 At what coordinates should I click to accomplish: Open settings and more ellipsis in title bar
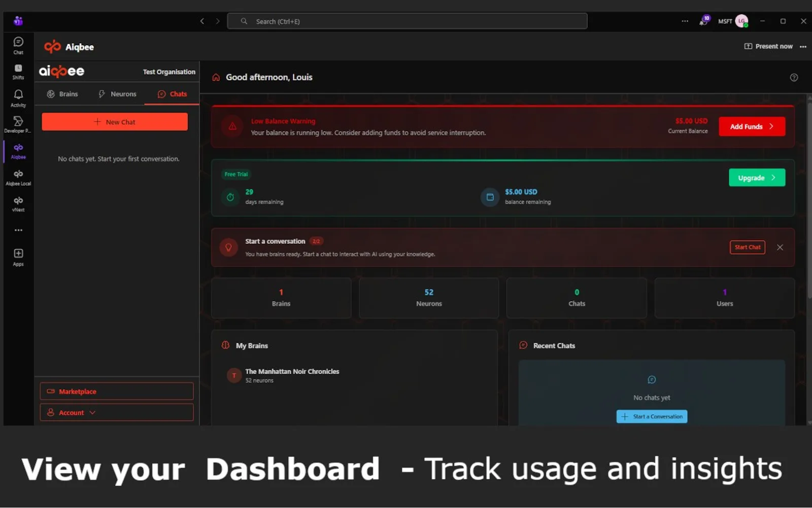tap(685, 21)
